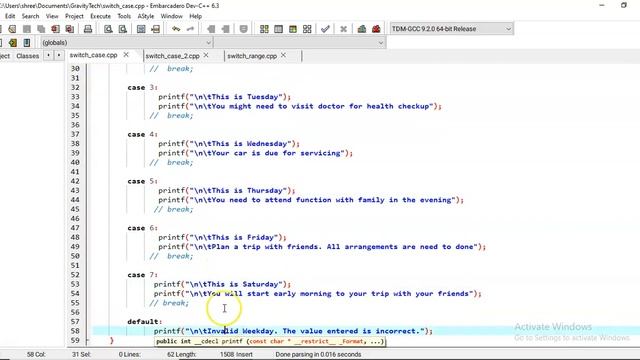Screen dimensions: 640x360
Task: Click the Open file toolbar icon
Action: [x=12, y=29]
